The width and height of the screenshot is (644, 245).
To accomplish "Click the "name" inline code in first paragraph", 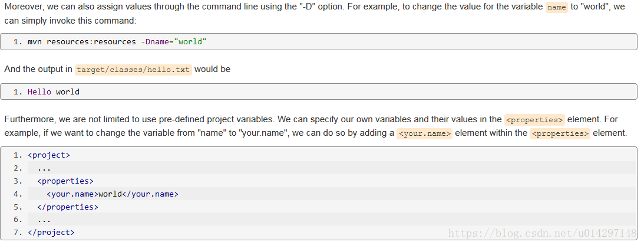I will point(556,7).
